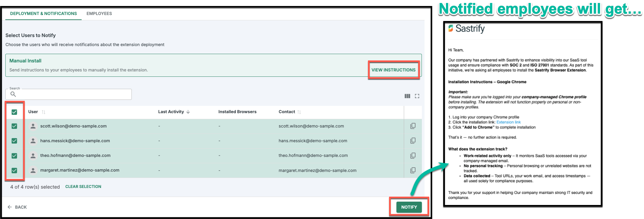Screen dimensions: 644x219
Task: Toggle full screen table icon
Action: [417, 96]
